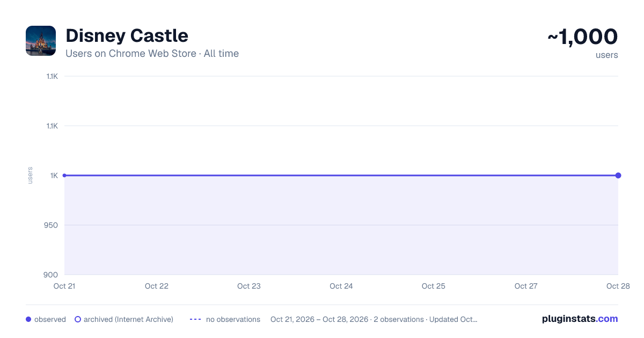Click the Oct 25 x-axis label
Image resolution: width=644 pixels, height=338 pixels.
point(434,286)
